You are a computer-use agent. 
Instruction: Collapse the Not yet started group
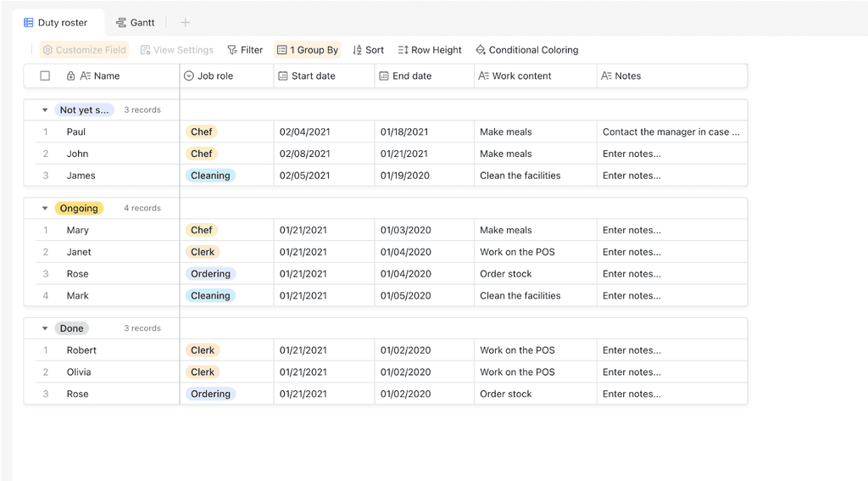coord(45,109)
